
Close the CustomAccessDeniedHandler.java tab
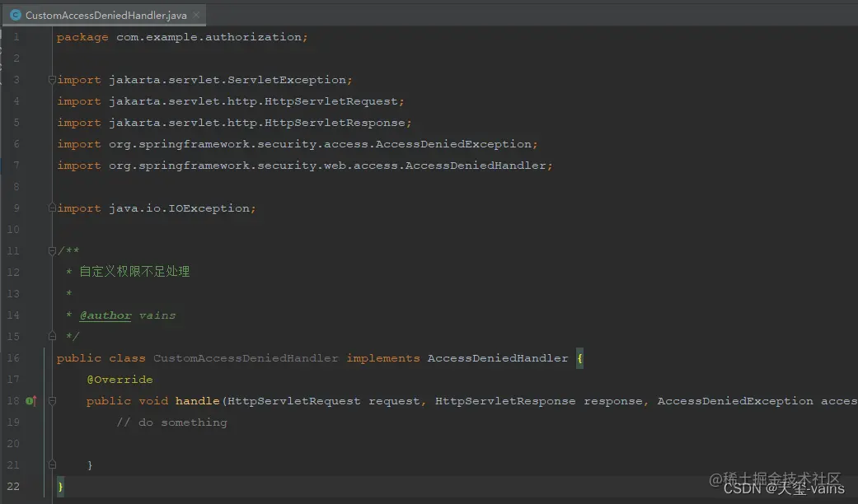196,16
